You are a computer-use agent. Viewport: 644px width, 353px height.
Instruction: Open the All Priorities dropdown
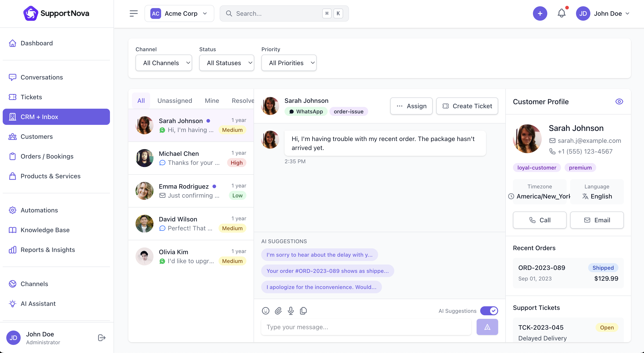tap(289, 63)
